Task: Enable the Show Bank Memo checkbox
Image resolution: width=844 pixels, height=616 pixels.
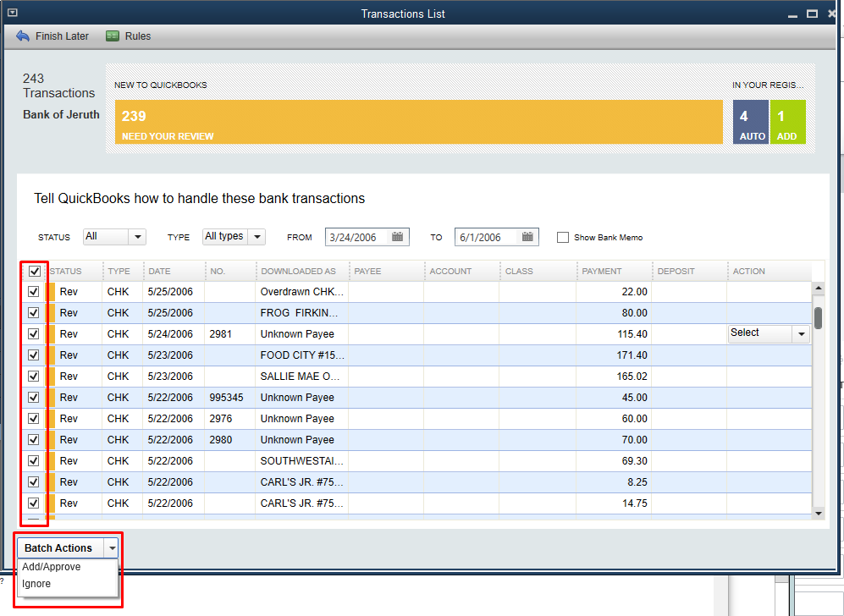Action: [x=562, y=237]
